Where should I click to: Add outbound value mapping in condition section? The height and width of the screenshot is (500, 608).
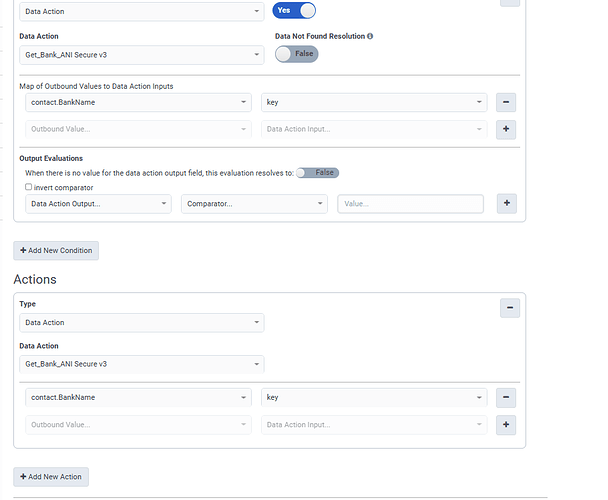point(506,129)
